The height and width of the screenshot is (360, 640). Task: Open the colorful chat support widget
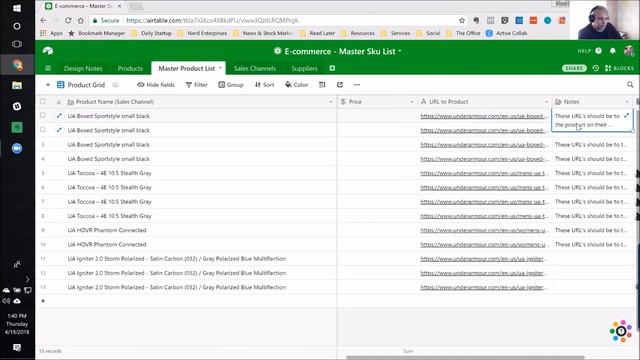[x=621, y=331]
